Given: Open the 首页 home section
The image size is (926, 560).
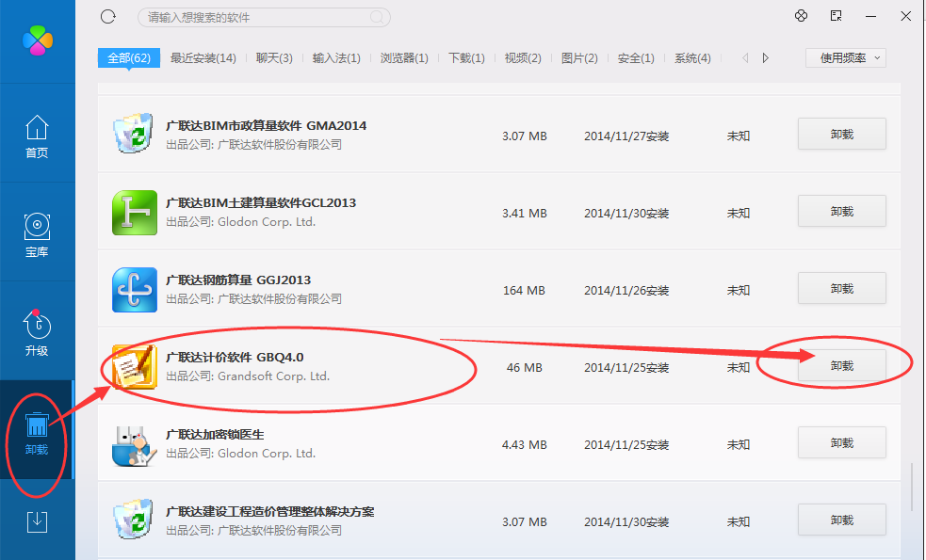Looking at the screenshot, I should (x=37, y=136).
